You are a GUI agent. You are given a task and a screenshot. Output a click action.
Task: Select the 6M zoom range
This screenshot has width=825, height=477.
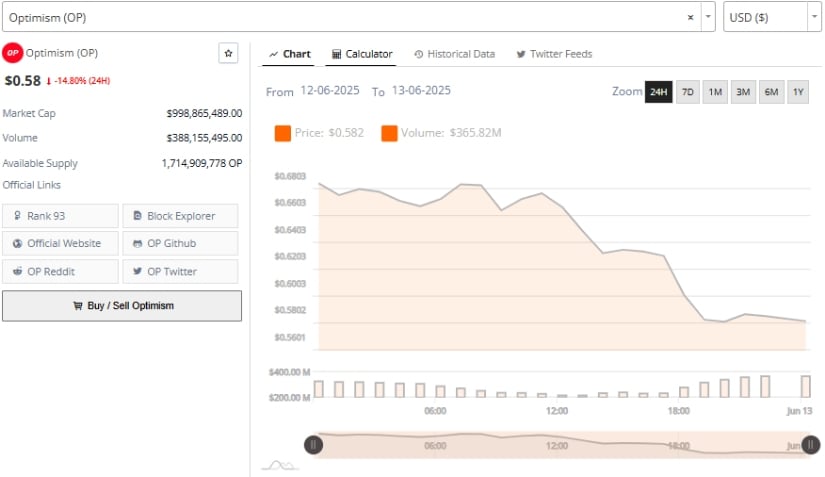(x=771, y=92)
